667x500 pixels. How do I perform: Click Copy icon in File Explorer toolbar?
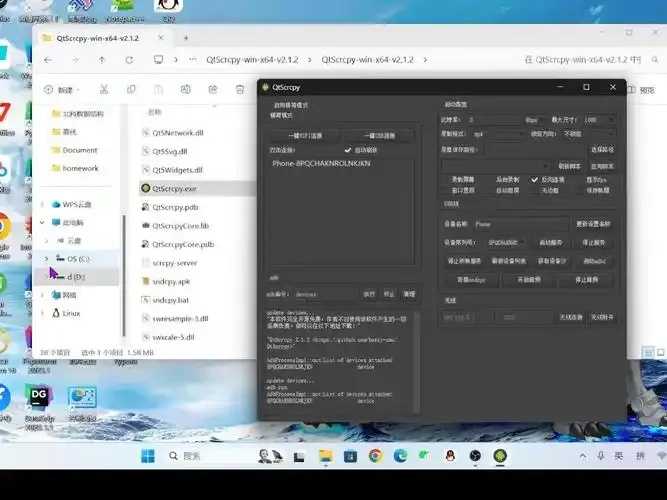tap(131, 89)
